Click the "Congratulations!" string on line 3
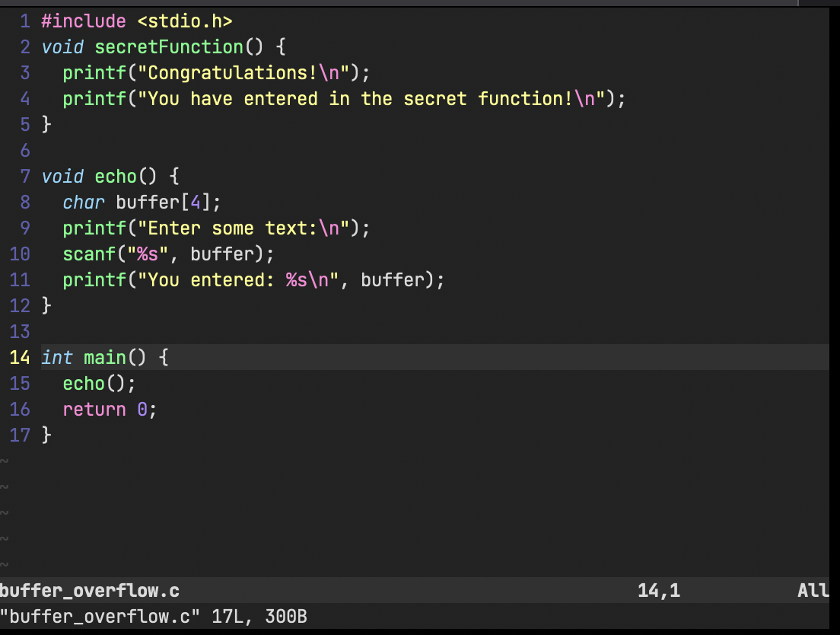This screenshot has height=635, width=840. (243, 73)
